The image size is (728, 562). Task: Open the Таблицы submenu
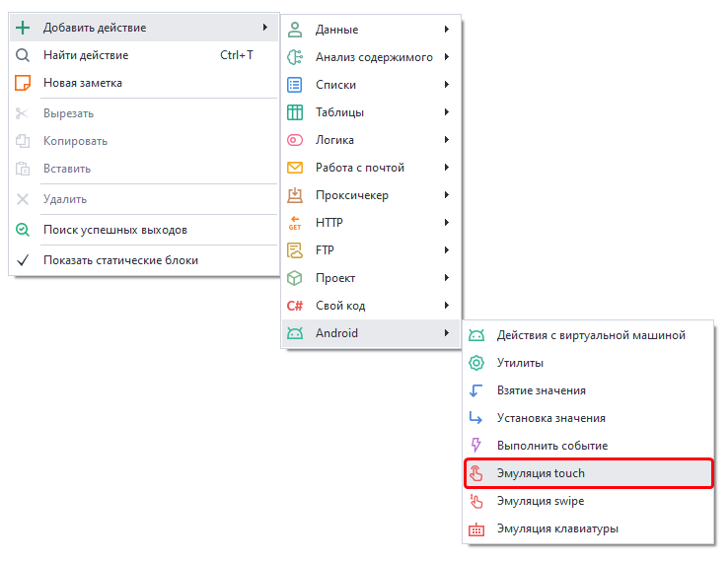point(339,112)
